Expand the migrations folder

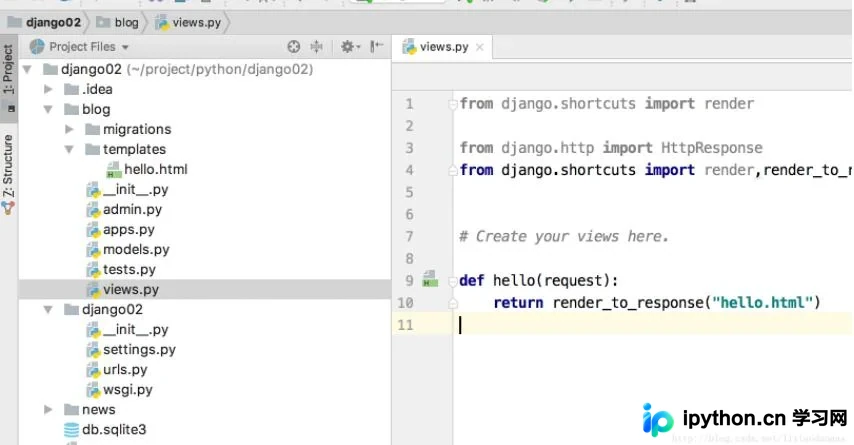point(69,129)
